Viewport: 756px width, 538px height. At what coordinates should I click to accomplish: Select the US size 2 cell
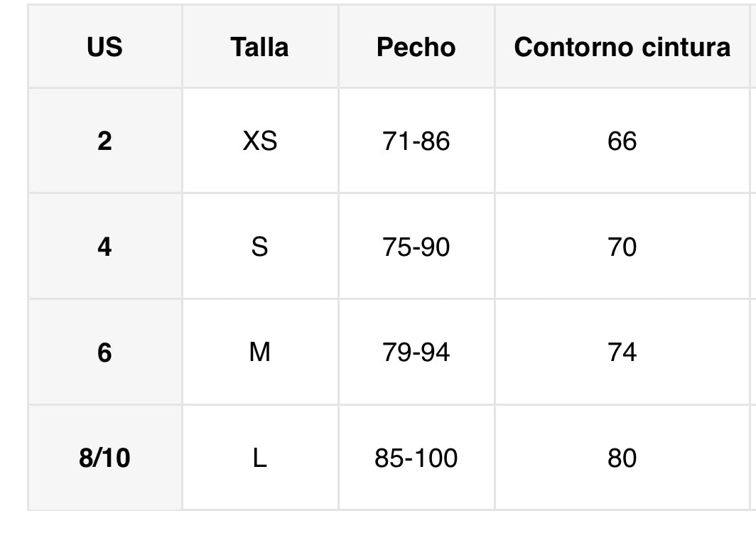coord(104,141)
